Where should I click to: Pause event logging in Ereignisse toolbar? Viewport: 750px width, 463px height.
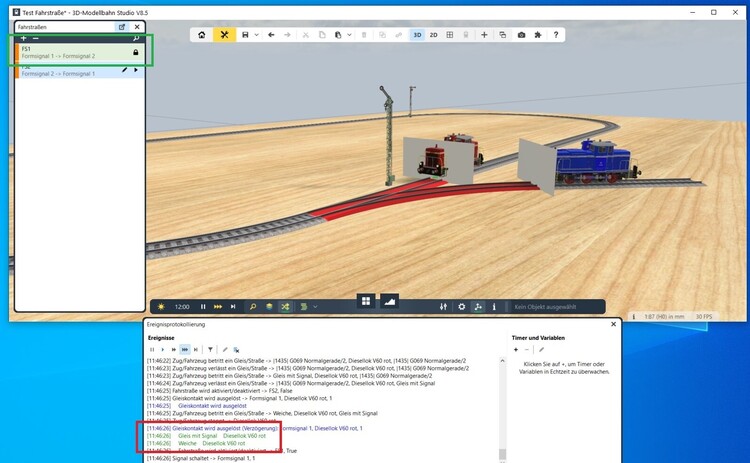152,350
